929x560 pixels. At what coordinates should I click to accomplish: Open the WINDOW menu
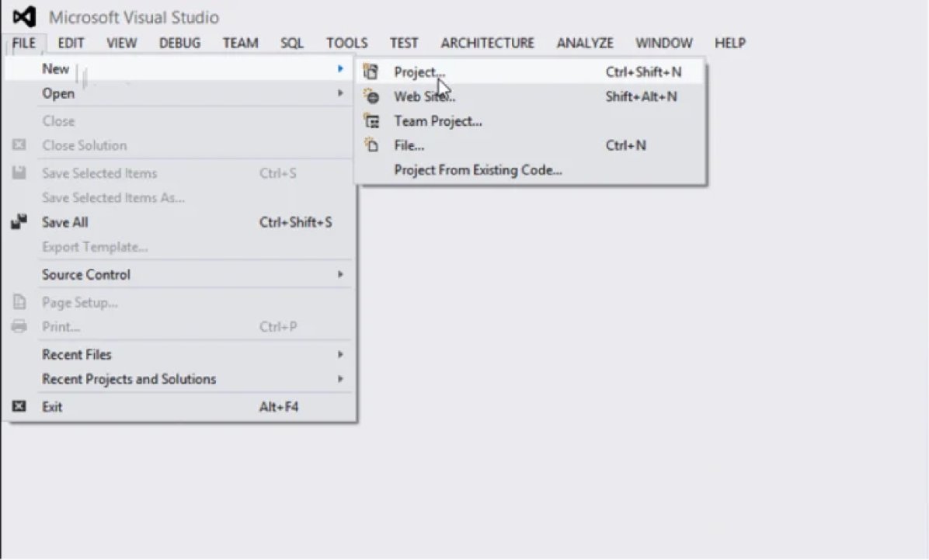pyautogui.click(x=663, y=43)
